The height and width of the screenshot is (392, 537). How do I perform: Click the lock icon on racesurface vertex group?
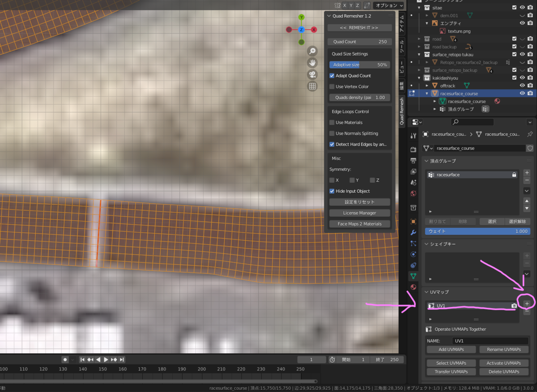[514, 175]
